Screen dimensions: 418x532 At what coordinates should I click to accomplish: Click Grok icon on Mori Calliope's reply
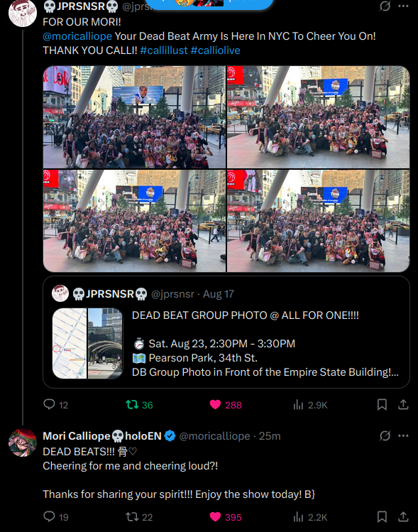point(385,435)
